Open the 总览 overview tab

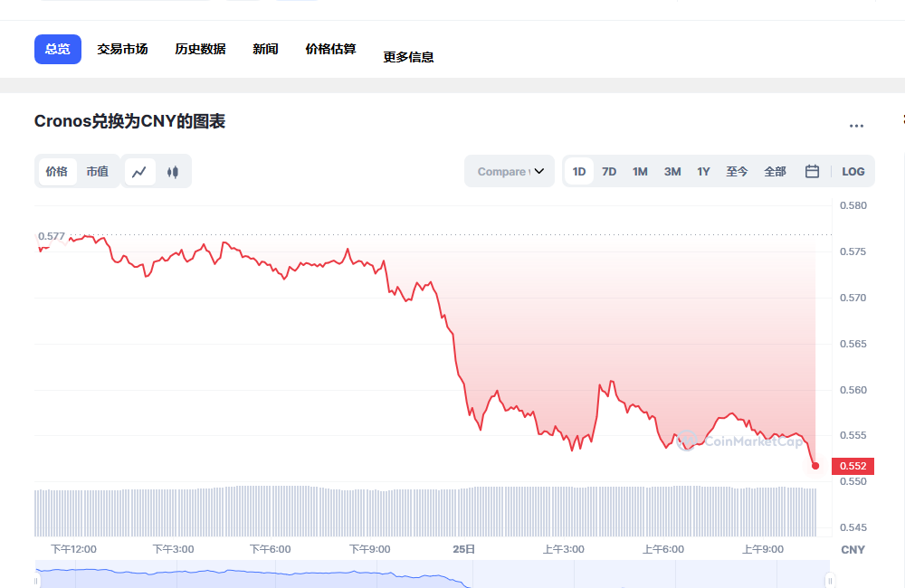pyautogui.click(x=58, y=49)
